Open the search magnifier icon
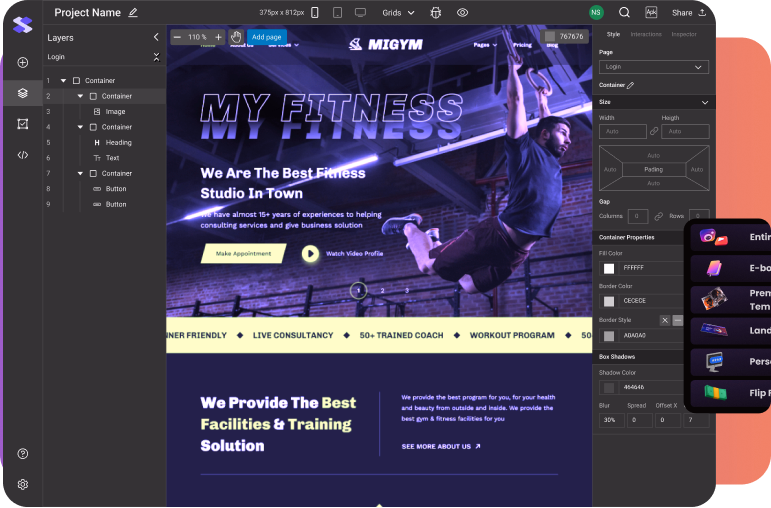 point(624,12)
